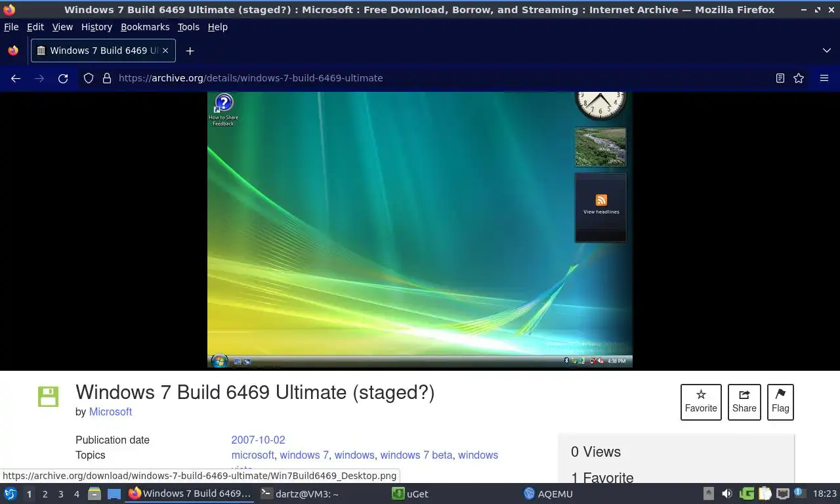
Task: Open the 2007-10-02 publication date link
Action: [258, 440]
